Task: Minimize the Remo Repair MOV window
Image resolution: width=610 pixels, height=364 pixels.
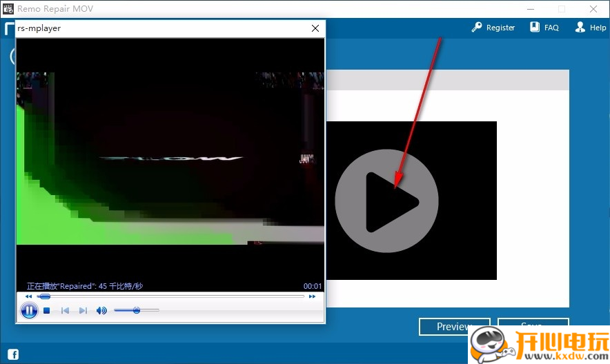Action: [530, 9]
